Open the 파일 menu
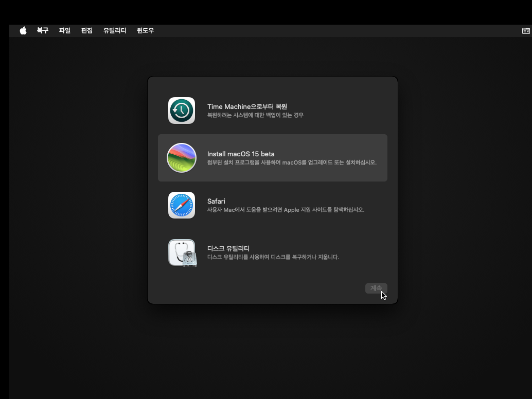The image size is (532, 399). 64,30
